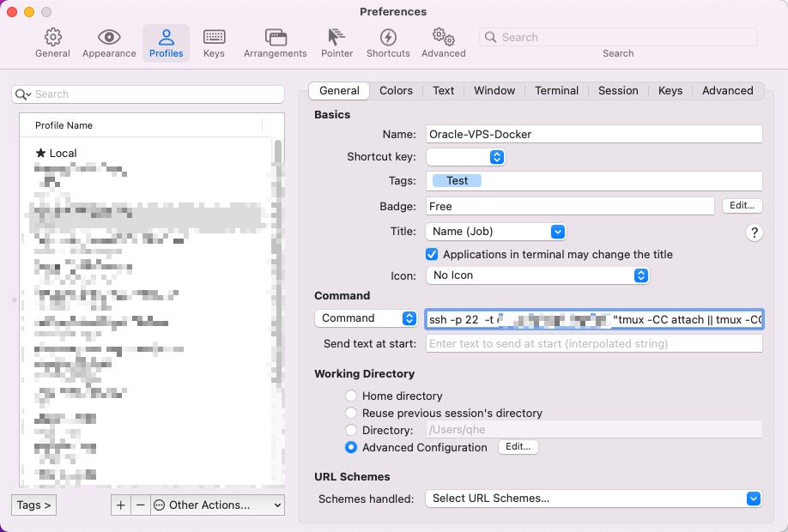Open the Appearance eye icon

point(109,37)
